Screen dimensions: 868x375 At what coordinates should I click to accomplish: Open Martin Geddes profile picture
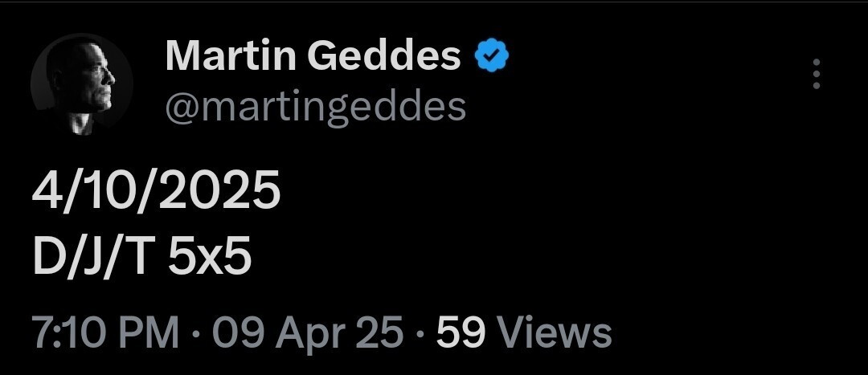tap(82, 85)
